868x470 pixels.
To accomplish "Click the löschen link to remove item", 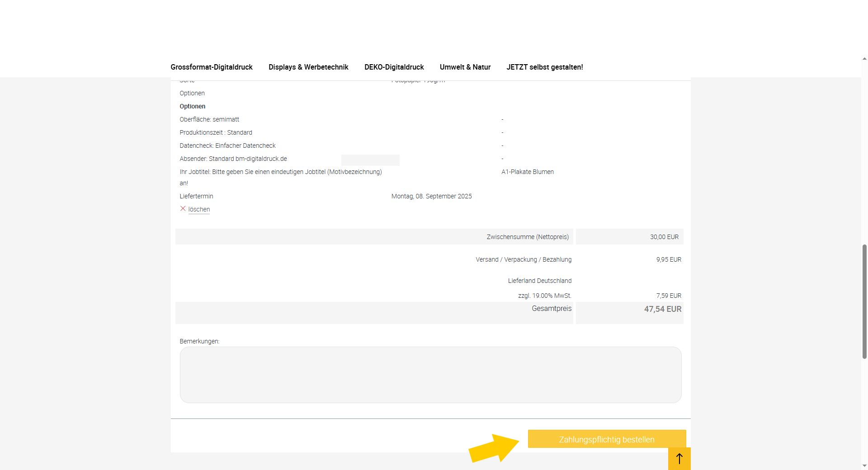I will pos(199,209).
